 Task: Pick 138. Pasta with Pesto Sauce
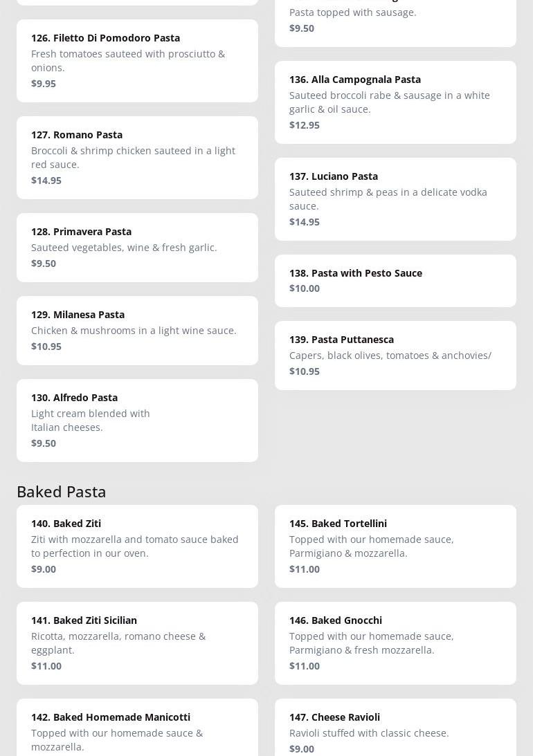pyautogui.click(x=395, y=281)
